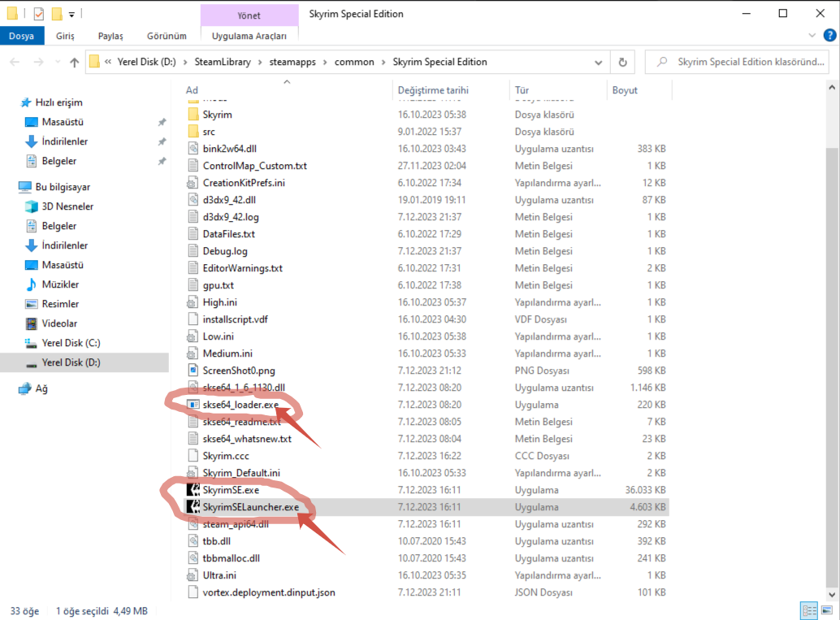Select Bu bilgisayar in navigation pane
This screenshot has height=620, width=840.
pyautogui.click(x=63, y=187)
